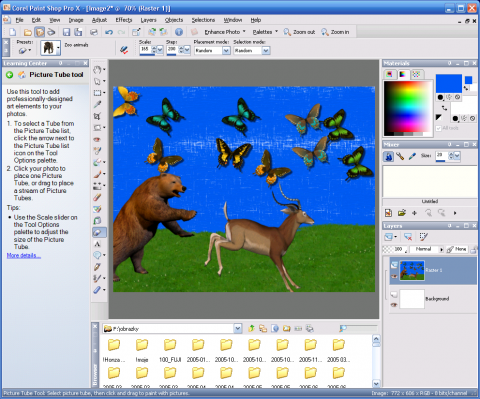
Task: Select the Crop tool
Action: click(97, 116)
